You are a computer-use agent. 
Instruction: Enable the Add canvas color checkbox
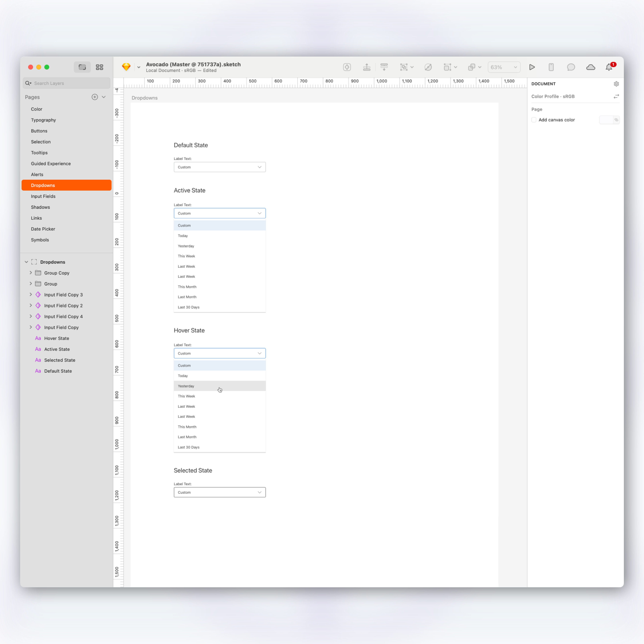[x=534, y=120]
